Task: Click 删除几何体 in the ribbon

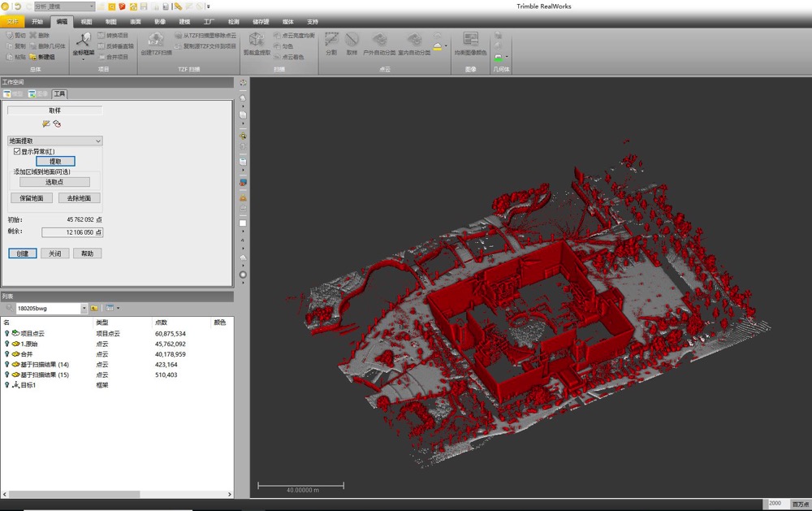Action: [x=48, y=46]
